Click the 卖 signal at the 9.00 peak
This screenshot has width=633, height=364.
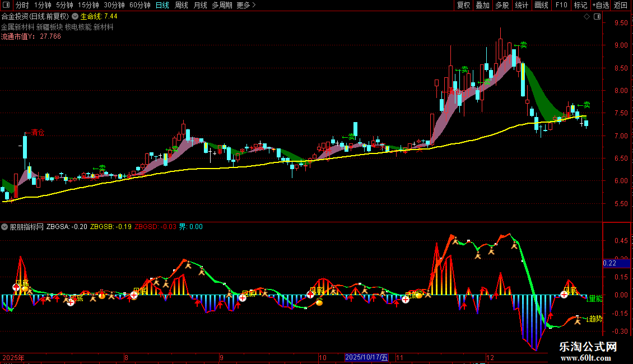click(x=521, y=45)
